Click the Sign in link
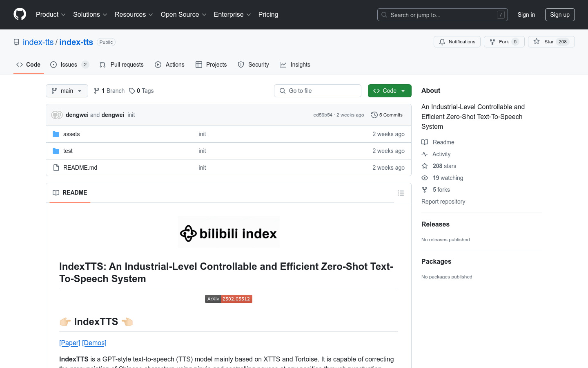The height and width of the screenshot is (368, 588). tap(526, 15)
